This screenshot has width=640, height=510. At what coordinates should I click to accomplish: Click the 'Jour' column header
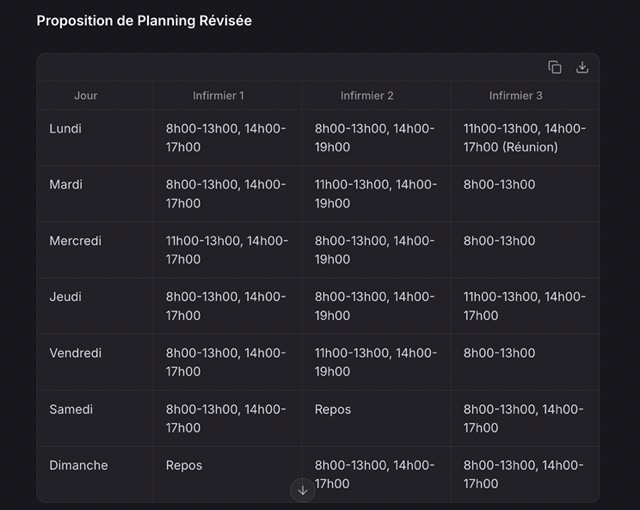pos(86,96)
